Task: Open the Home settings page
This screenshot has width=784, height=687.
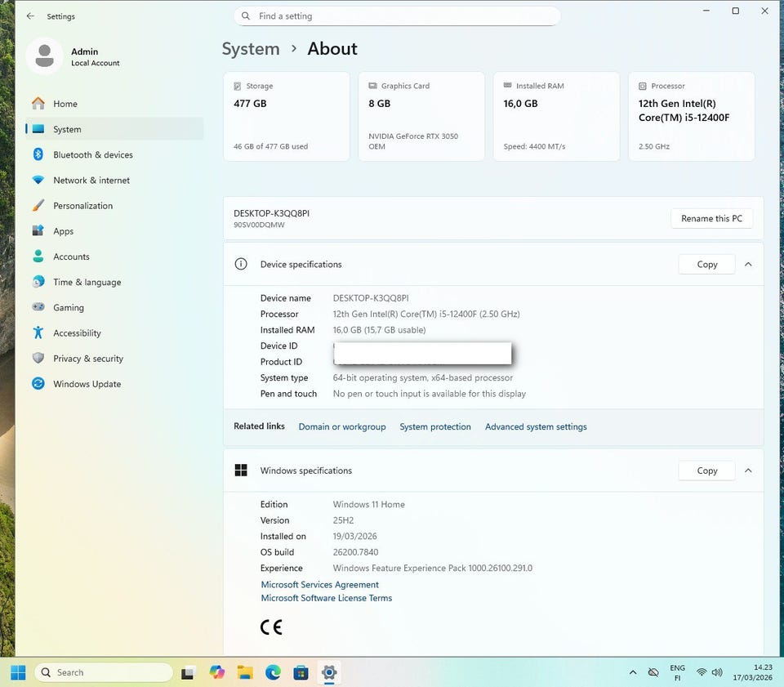Action: point(114,104)
